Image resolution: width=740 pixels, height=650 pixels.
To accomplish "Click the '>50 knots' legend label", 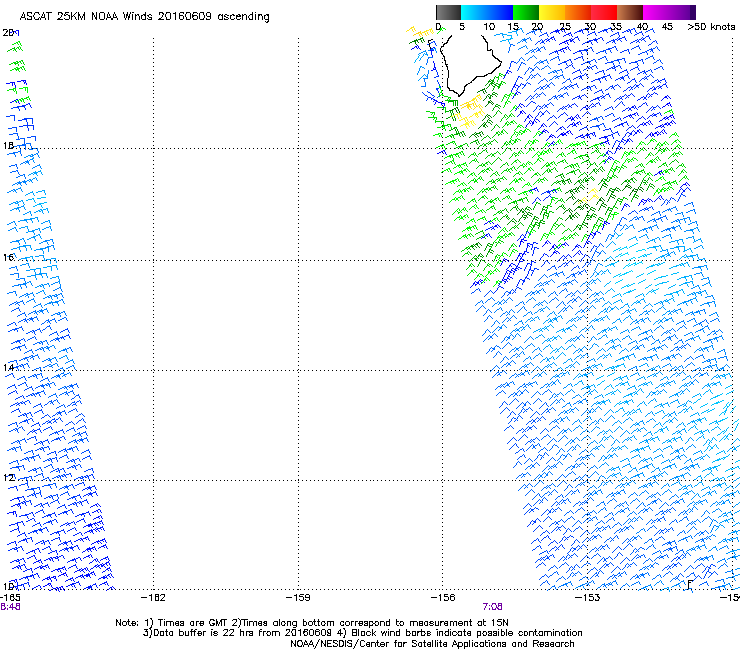I will click(711, 27).
